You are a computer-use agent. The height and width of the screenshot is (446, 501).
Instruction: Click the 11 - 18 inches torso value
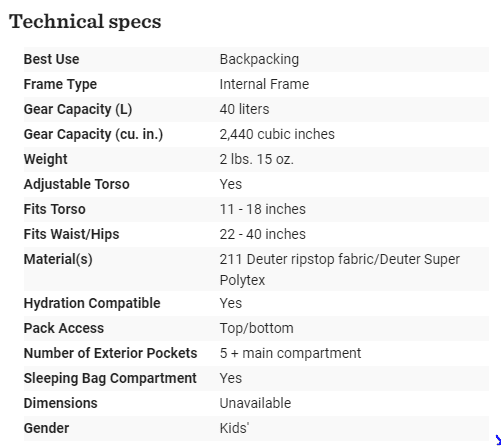click(262, 209)
